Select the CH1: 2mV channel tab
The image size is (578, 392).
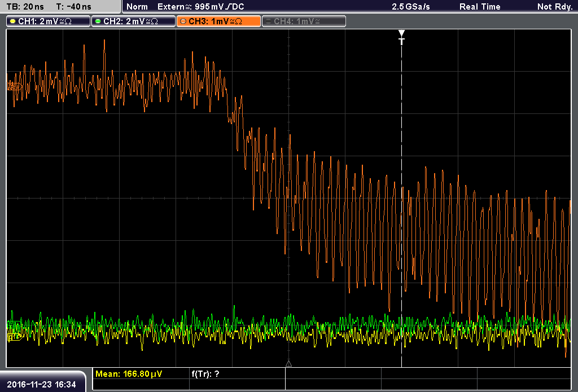[49, 21]
